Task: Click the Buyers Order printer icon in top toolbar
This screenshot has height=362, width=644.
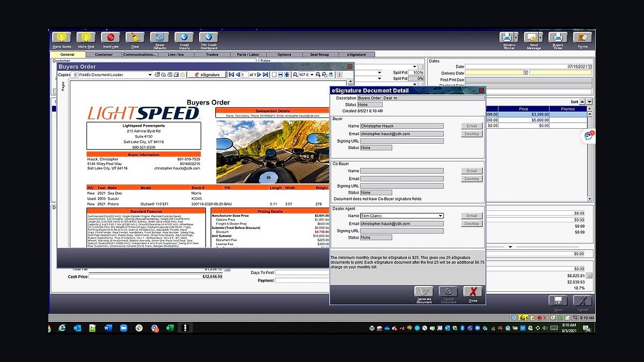Action: (558, 38)
